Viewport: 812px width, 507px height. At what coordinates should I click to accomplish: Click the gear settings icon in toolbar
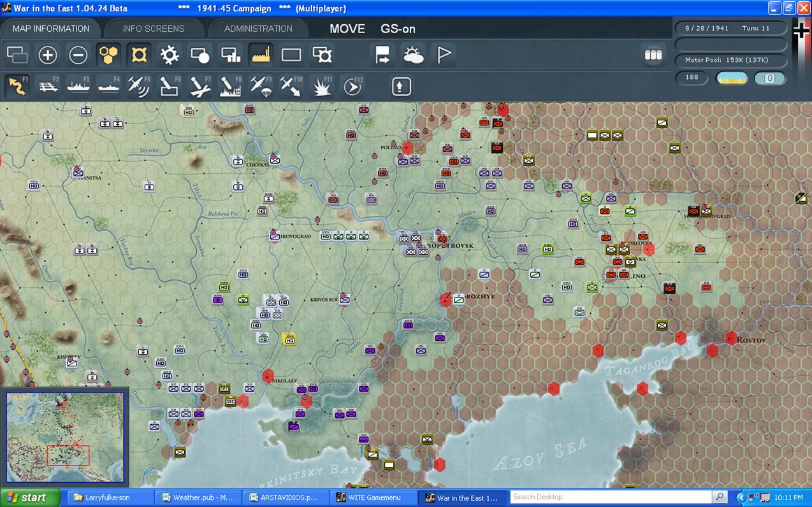[x=170, y=55]
